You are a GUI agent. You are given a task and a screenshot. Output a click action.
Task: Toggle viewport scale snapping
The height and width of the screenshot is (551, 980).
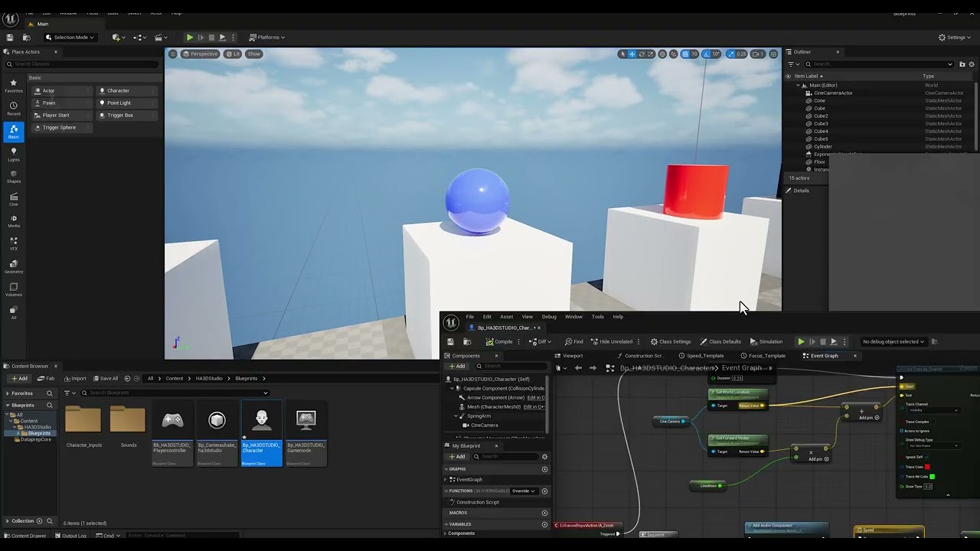tap(730, 54)
